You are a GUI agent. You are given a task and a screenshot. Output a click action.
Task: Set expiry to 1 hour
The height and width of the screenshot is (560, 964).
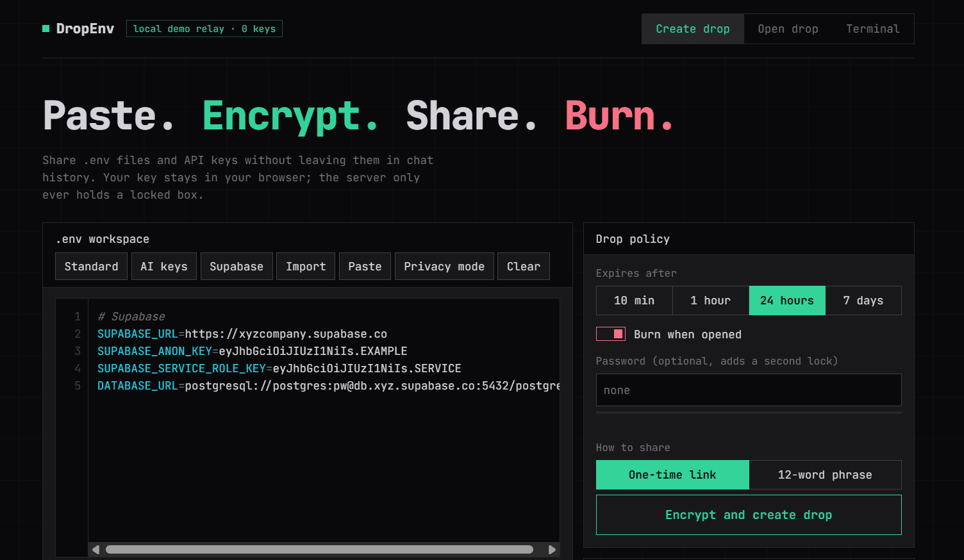click(711, 301)
